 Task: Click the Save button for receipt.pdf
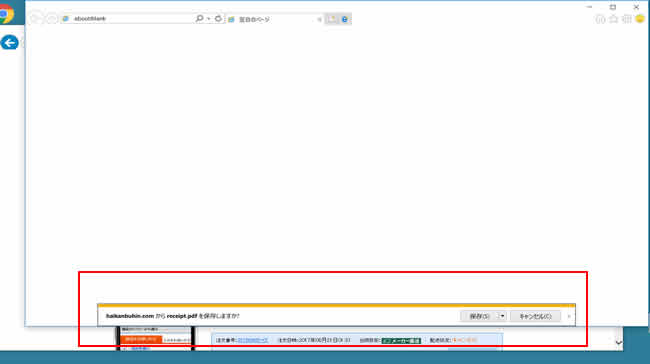pyautogui.click(x=479, y=316)
